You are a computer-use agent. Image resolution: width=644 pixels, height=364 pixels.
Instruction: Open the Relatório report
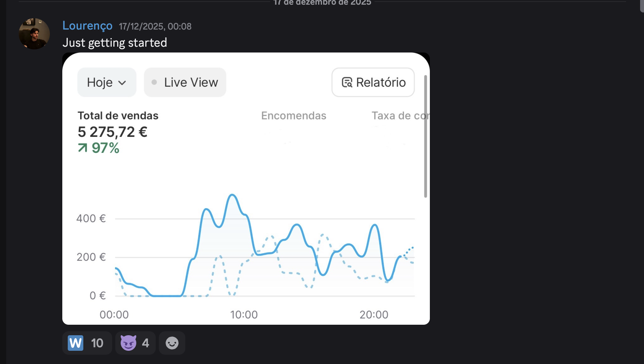(x=373, y=82)
